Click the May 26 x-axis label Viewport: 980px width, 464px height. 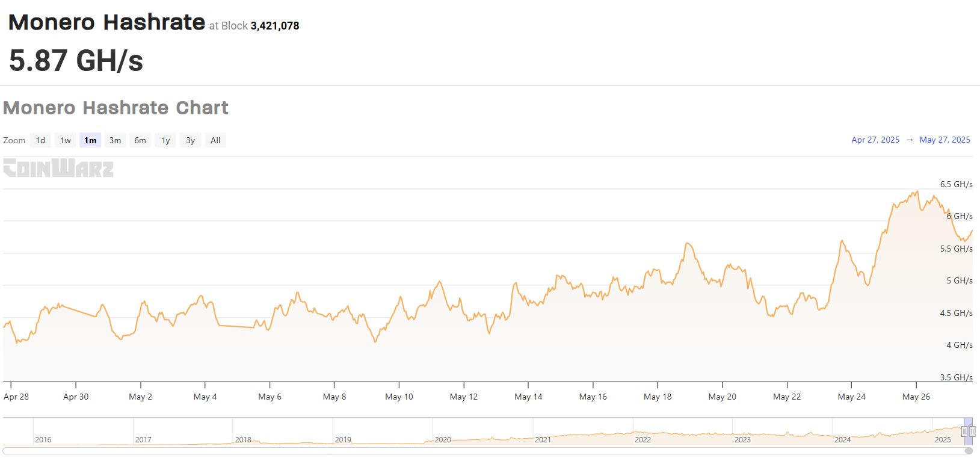[916, 397]
